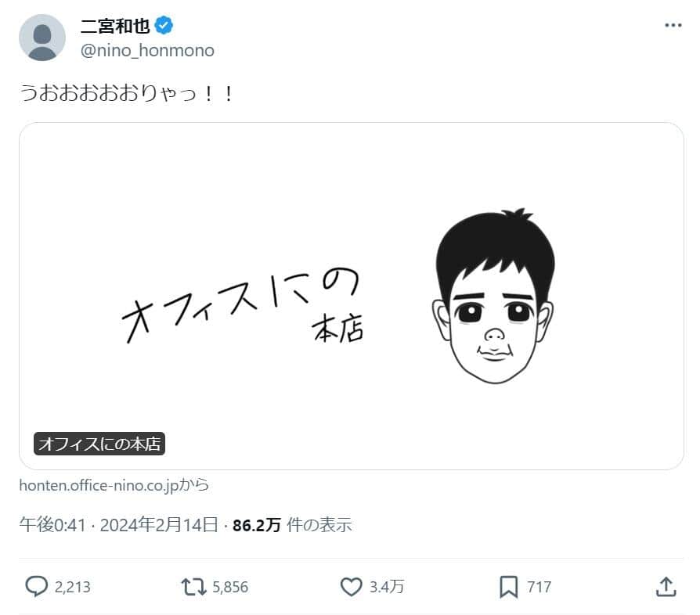Open the share icon for this post

[666, 586]
